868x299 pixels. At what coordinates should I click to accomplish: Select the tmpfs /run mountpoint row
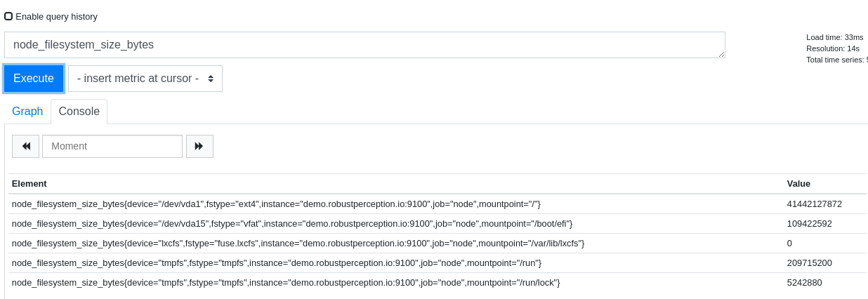click(438, 263)
